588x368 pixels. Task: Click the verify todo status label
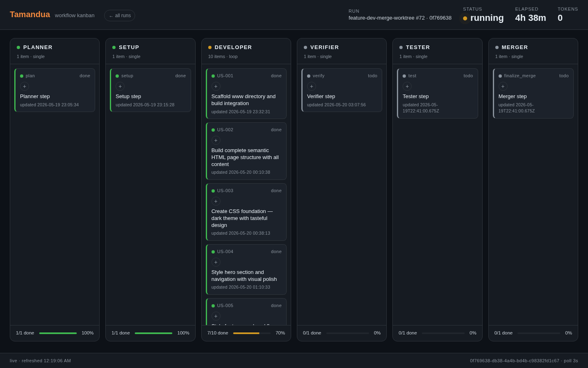[x=372, y=76]
